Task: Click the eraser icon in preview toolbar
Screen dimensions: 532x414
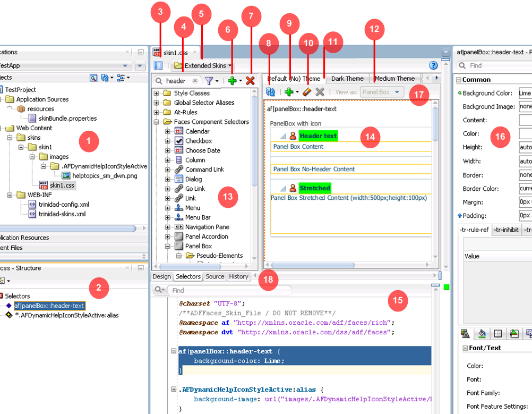Action: coord(306,92)
